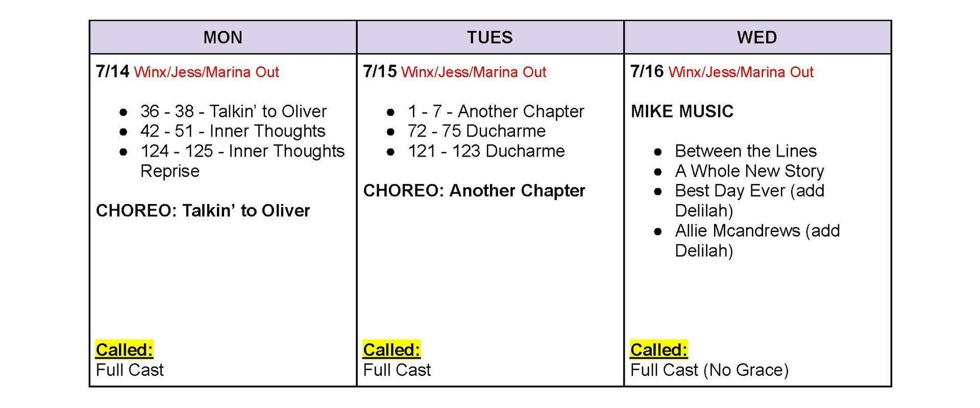Click the red Winx/Jess/Marina Out note under Monday
980x408 pixels.
[206, 72]
